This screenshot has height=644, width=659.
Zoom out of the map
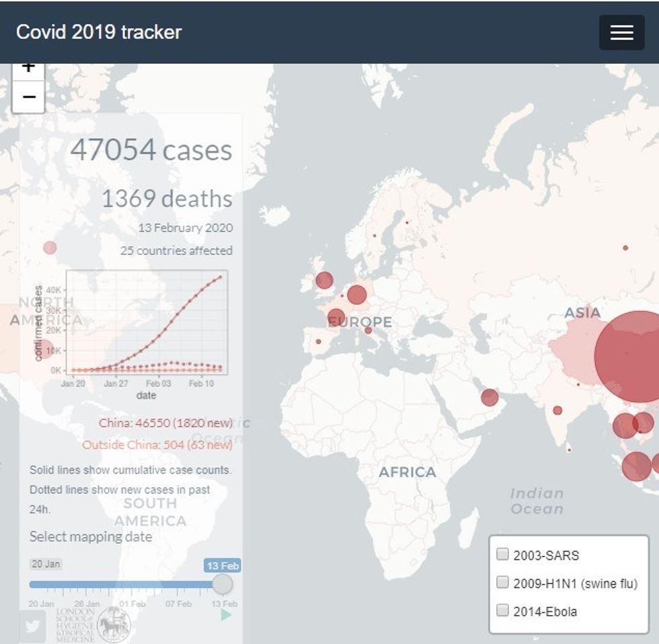pos(28,98)
